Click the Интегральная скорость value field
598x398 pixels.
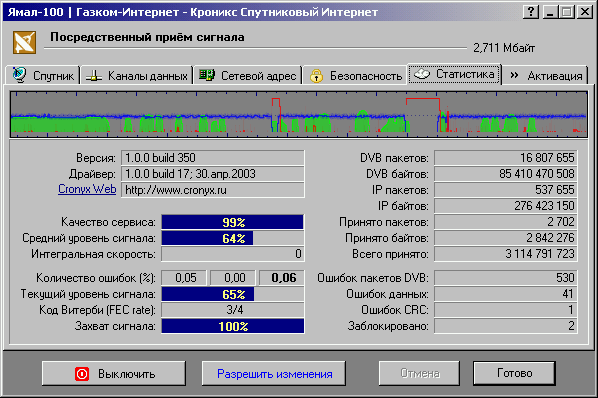click(x=233, y=254)
